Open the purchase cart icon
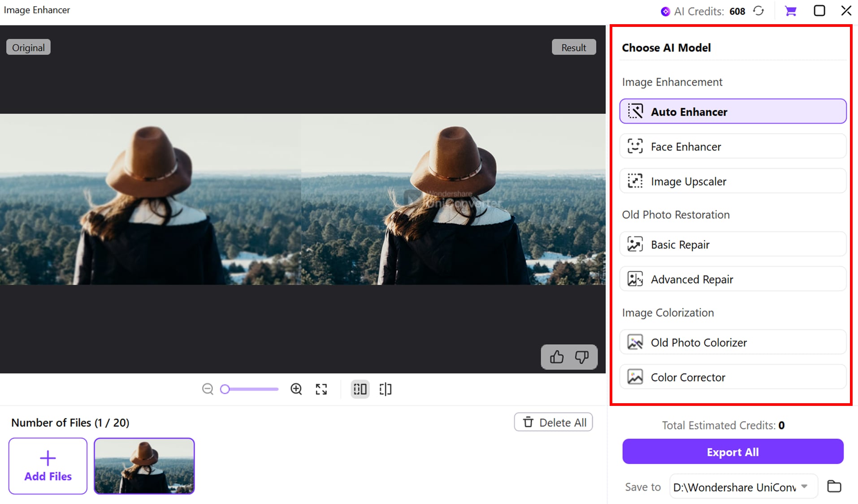Viewport: 858px width, 504px height. tap(790, 11)
